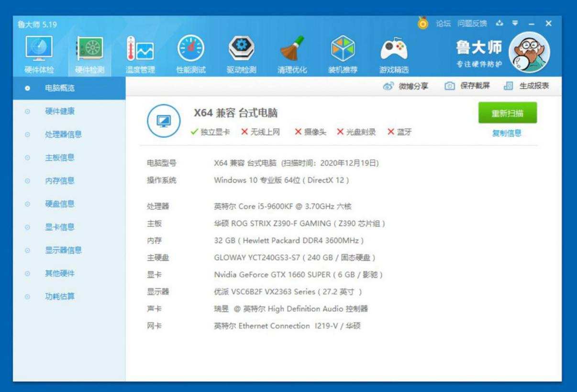This screenshot has width=577, height=392.
Task: Click '32 GB ( Hewlett Packard DDR4 3600MHz )'
Action: [x=289, y=240]
